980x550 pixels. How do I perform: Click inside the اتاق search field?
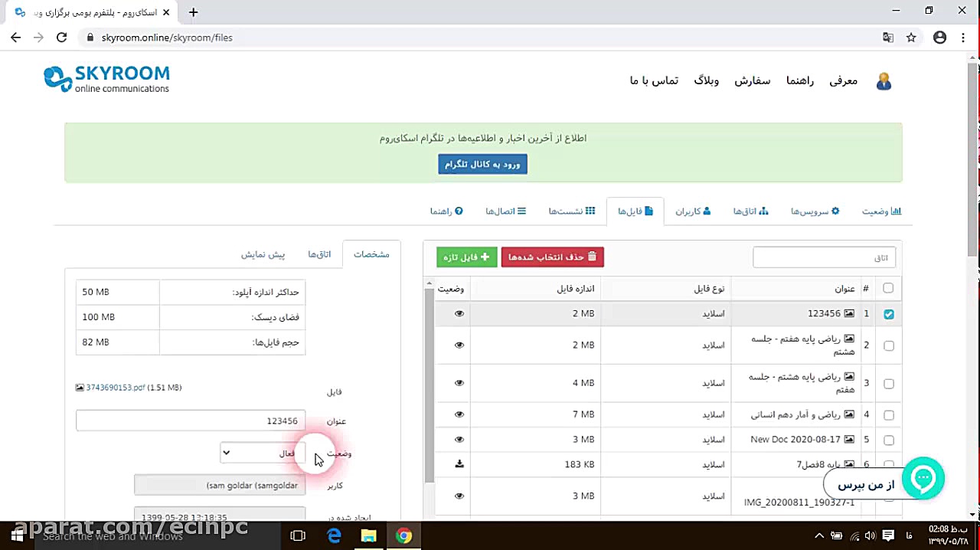(824, 257)
